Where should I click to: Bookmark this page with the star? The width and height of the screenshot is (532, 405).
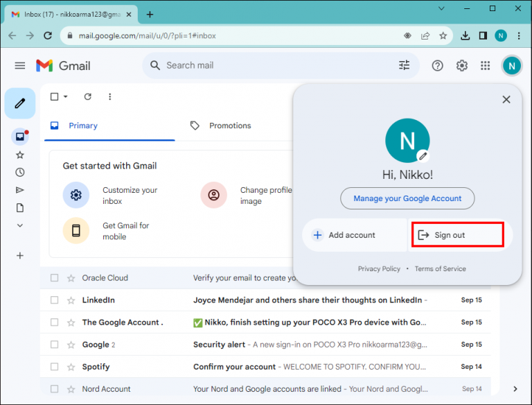(443, 35)
